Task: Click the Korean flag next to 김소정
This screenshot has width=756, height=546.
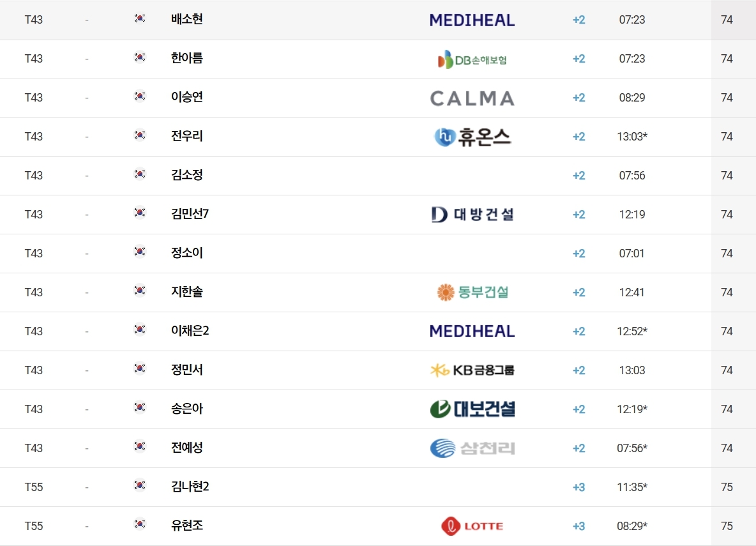Action: pyautogui.click(x=140, y=174)
